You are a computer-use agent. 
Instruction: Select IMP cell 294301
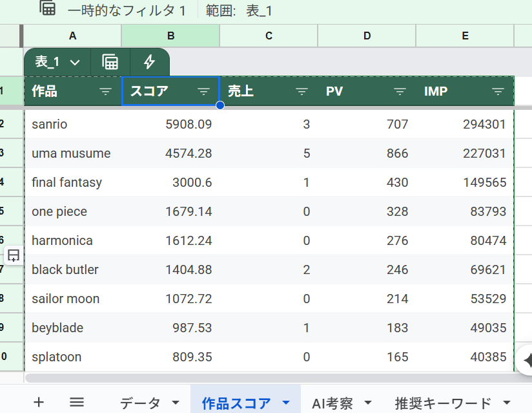465,124
